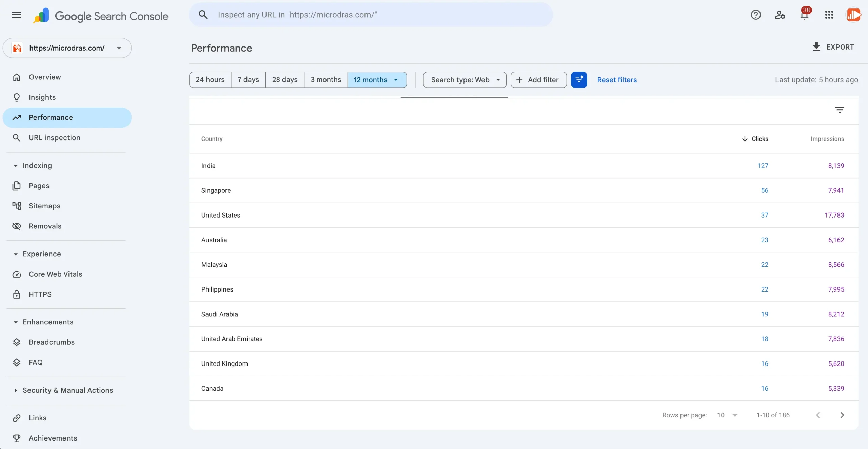The width and height of the screenshot is (868, 449).
Task: Click India's 127 clicks value
Action: tap(763, 166)
